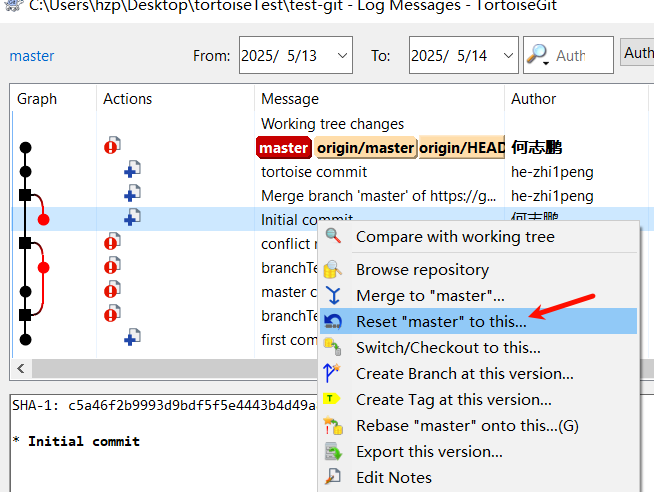The height and width of the screenshot is (492, 654).
Task: Click the master branch link
Action: point(32,56)
